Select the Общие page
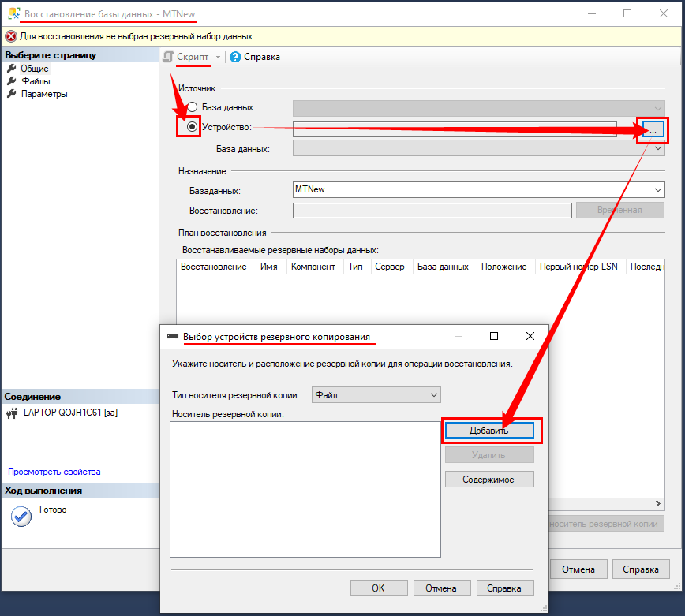 tap(34, 69)
